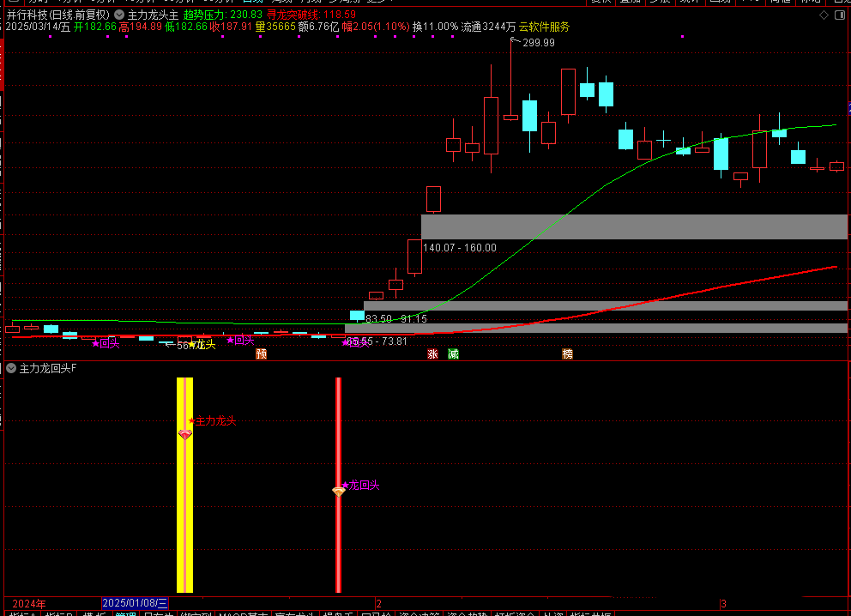Click the red gem icon beside 主力龙头
This screenshot has height=616, width=851.
pyautogui.click(x=184, y=435)
